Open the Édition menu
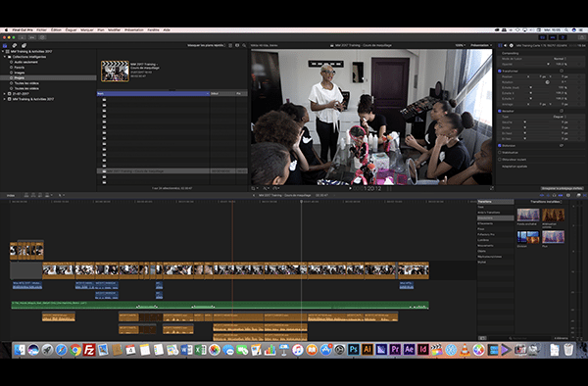 pyautogui.click(x=56, y=30)
